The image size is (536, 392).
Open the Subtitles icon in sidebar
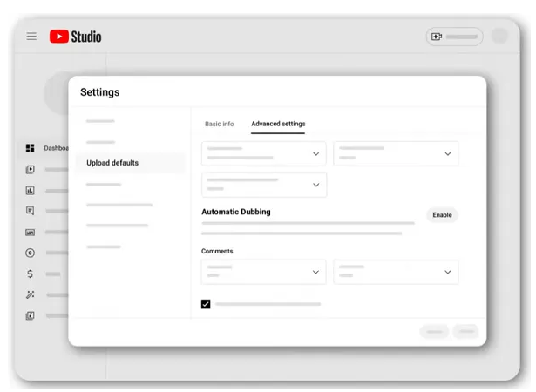pyautogui.click(x=31, y=233)
